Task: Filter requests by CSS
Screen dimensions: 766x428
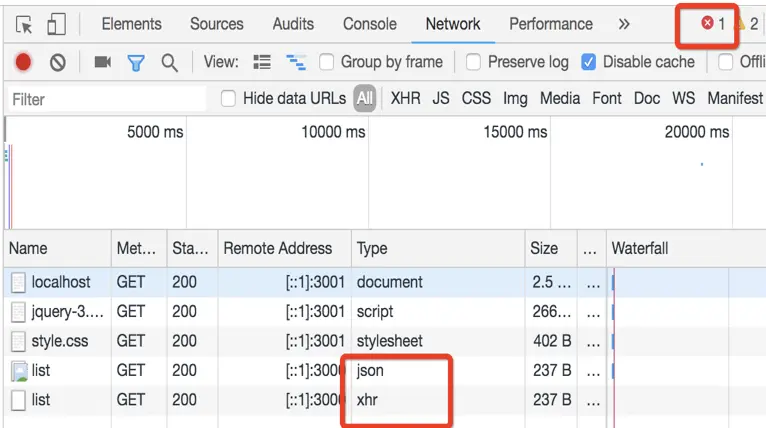Action: [476, 98]
